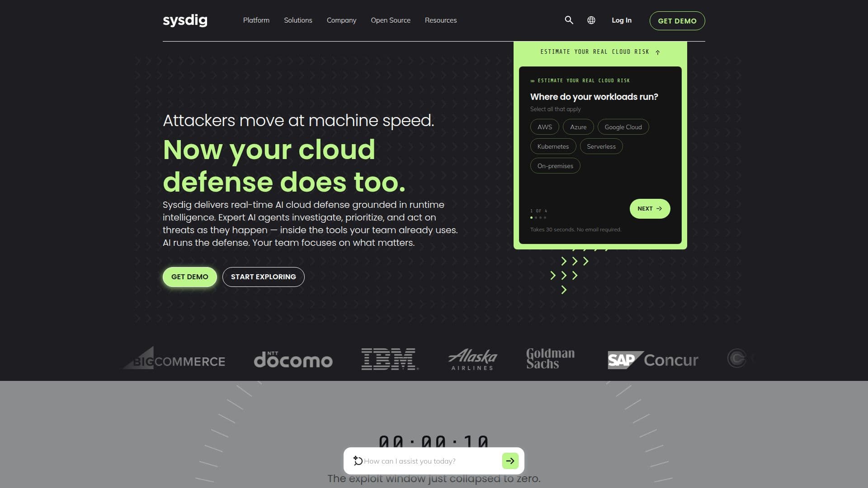868x488 pixels.
Task: Expand the Platform menu
Action: click(256, 20)
